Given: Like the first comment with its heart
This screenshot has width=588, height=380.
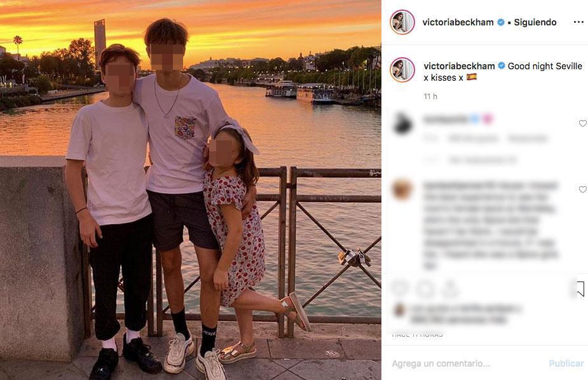Looking at the screenshot, I should 582,123.
